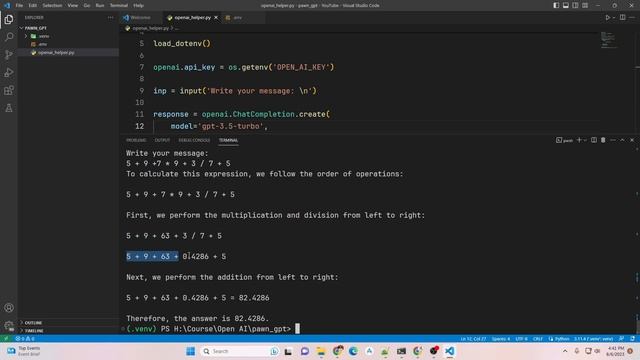This screenshot has height=360, width=640.
Task: Open the Extensions view
Action: point(9,90)
